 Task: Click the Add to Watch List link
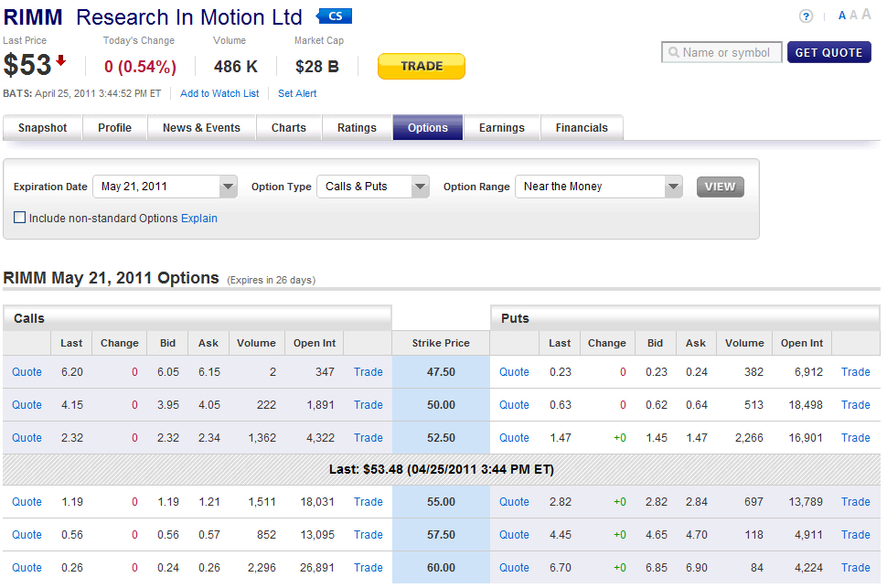click(x=219, y=93)
